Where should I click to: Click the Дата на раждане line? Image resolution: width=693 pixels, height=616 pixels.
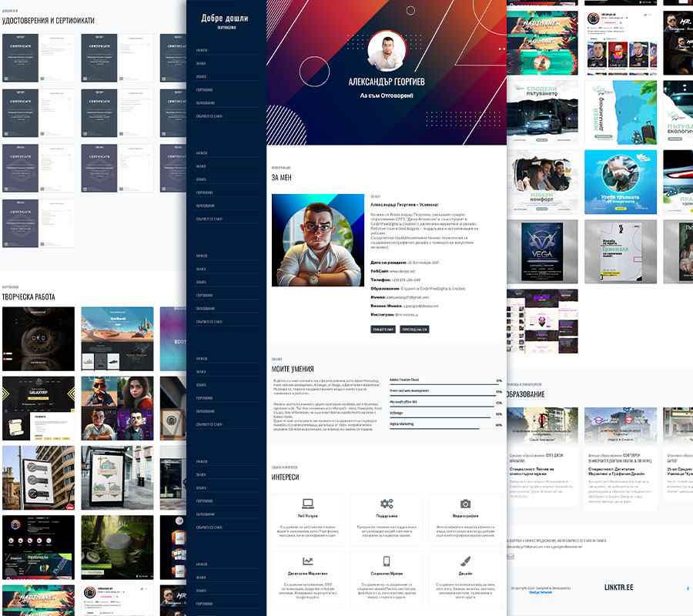click(x=405, y=263)
